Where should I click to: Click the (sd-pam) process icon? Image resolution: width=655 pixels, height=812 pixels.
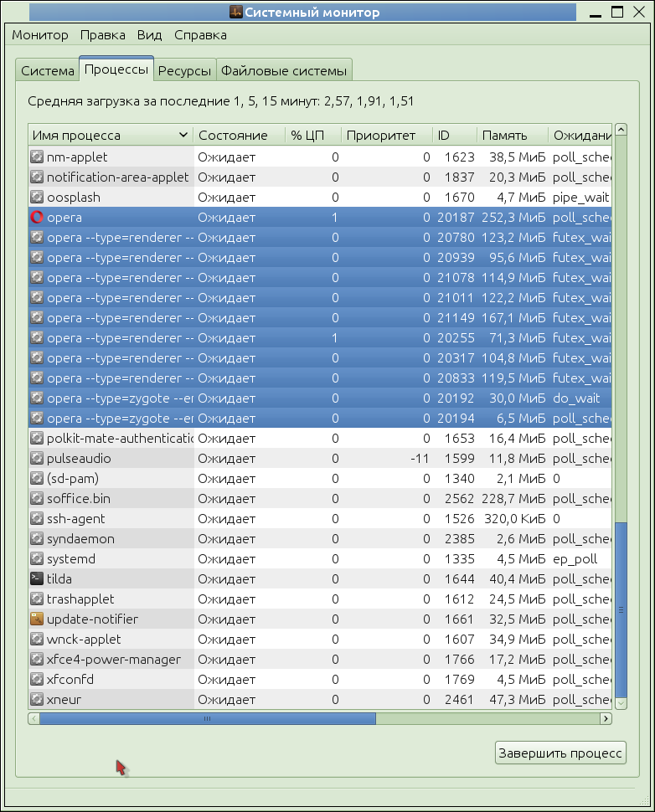37,479
